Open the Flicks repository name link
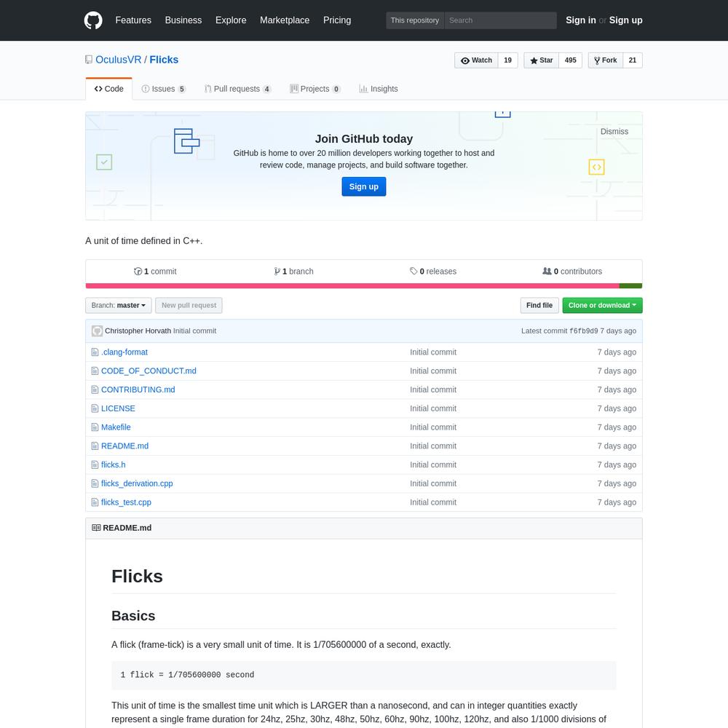This screenshot has height=728, width=728. point(164,60)
